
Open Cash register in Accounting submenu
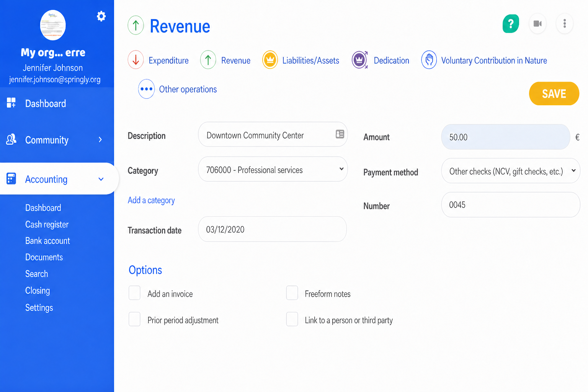[x=47, y=224]
